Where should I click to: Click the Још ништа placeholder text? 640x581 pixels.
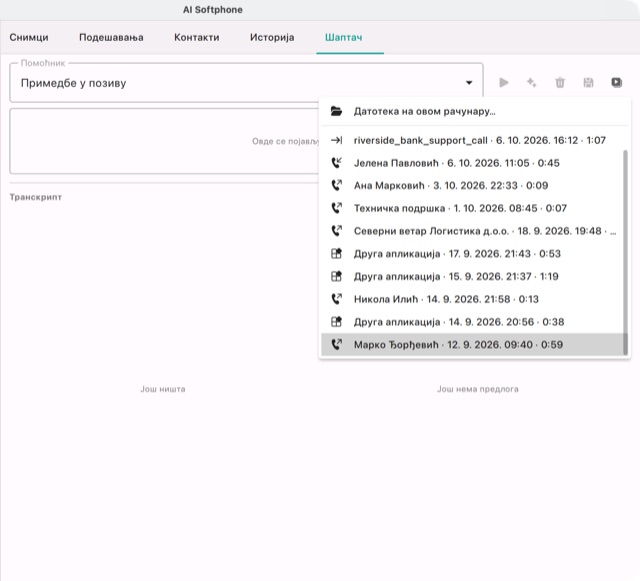163,389
